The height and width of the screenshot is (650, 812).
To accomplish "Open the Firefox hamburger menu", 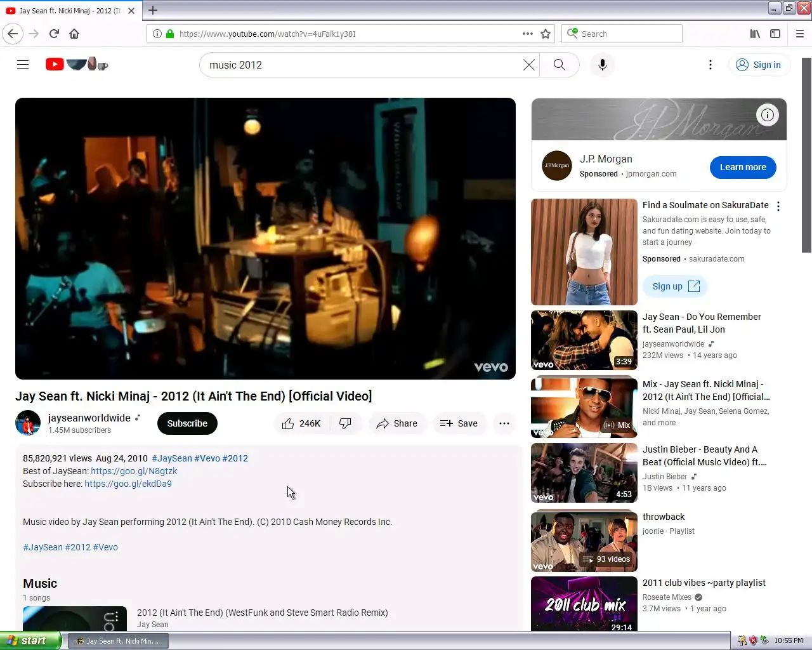I will point(800,34).
